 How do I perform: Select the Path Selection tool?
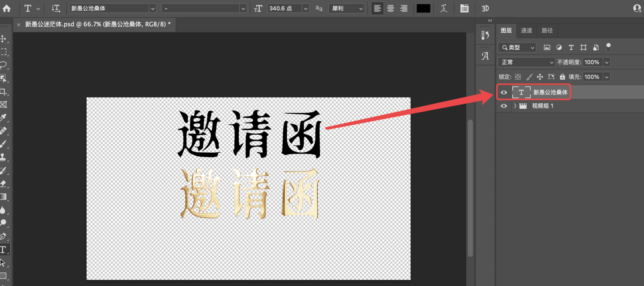click(x=3, y=262)
